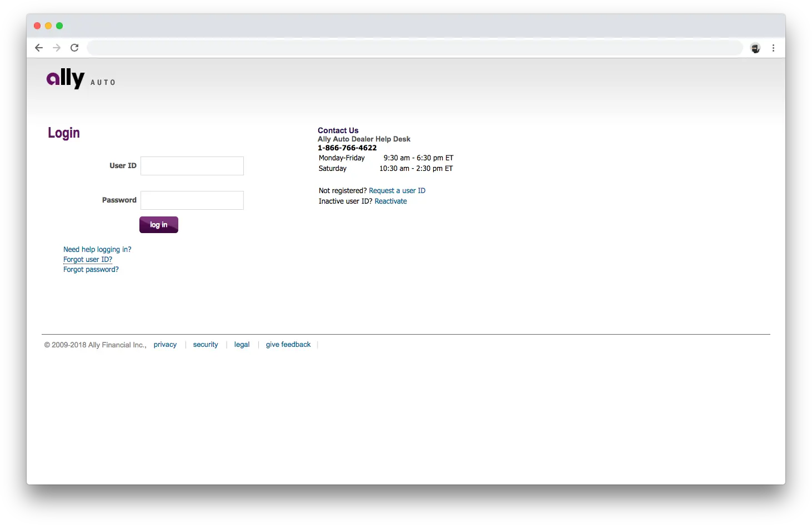The height and width of the screenshot is (525, 812).
Task: Click the browser forward arrow
Action: pos(56,48)
